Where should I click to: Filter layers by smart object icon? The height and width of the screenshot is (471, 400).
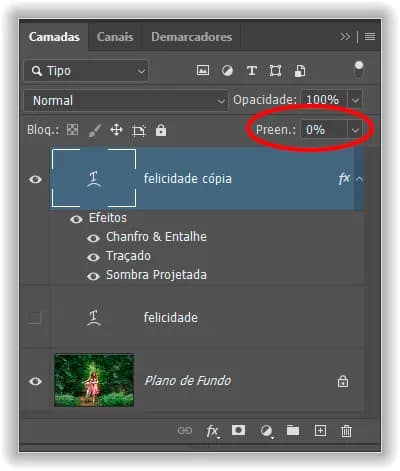coord(300,71)
